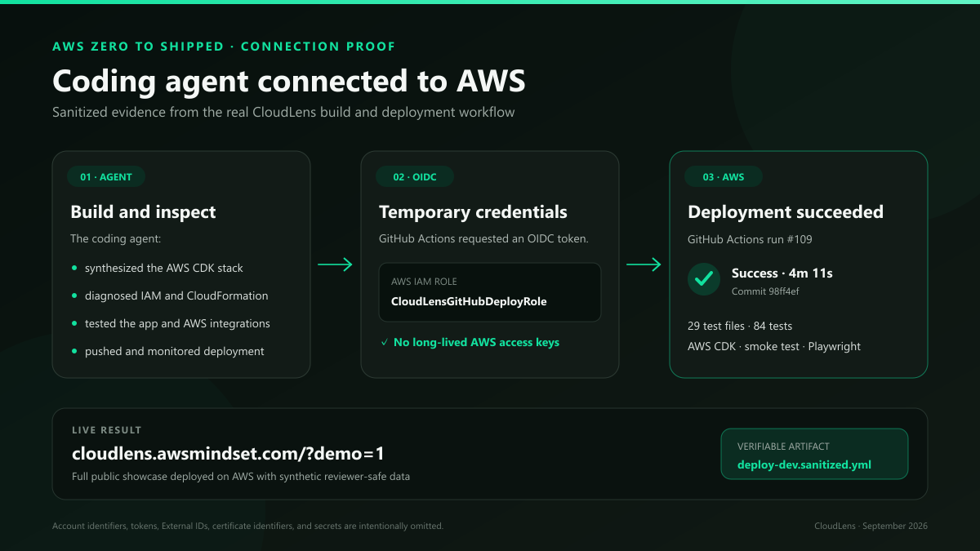Click the green success checkmark circle icon

(x=704, y=279)
